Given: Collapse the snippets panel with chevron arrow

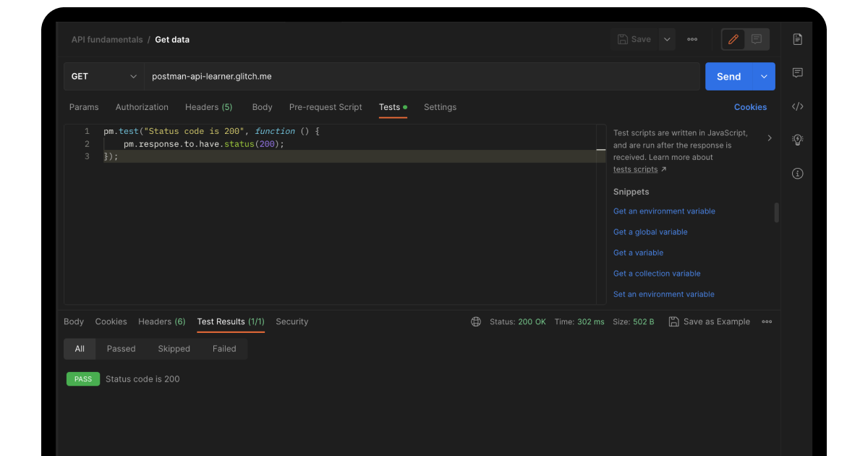Looking at the screenshot, I should point(769,138).
